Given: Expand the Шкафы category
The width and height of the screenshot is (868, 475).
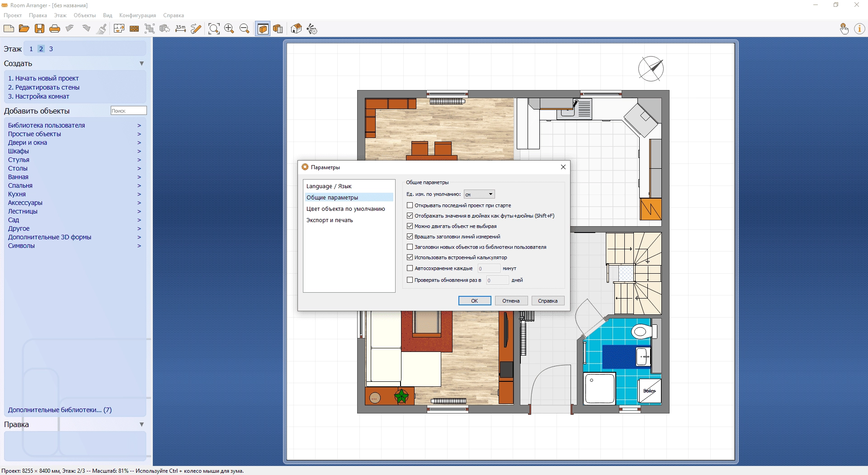Looking at the screenshot, I should 75,151.
